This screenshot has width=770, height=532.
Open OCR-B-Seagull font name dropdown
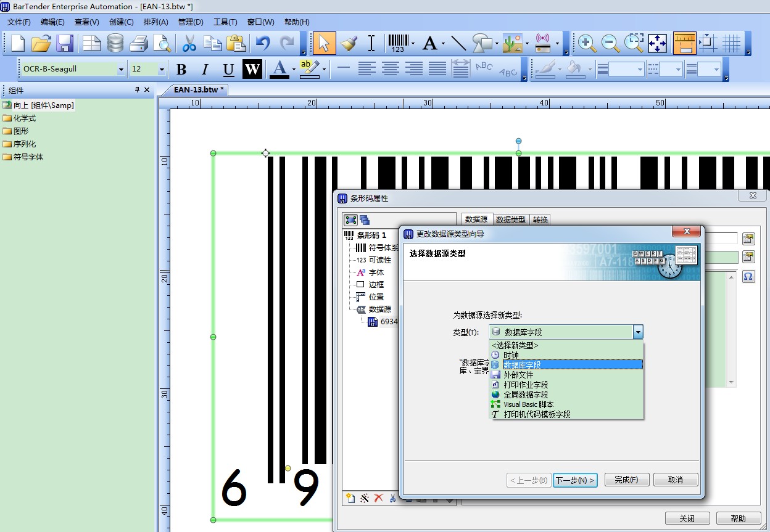121,69
